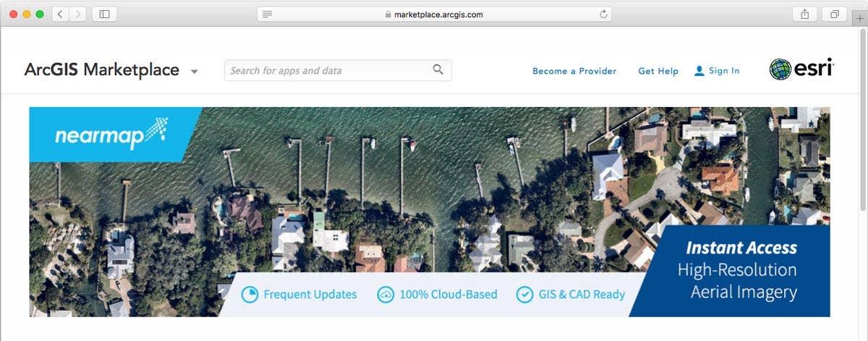Click the ArcGIS Marketplace title

101,70
